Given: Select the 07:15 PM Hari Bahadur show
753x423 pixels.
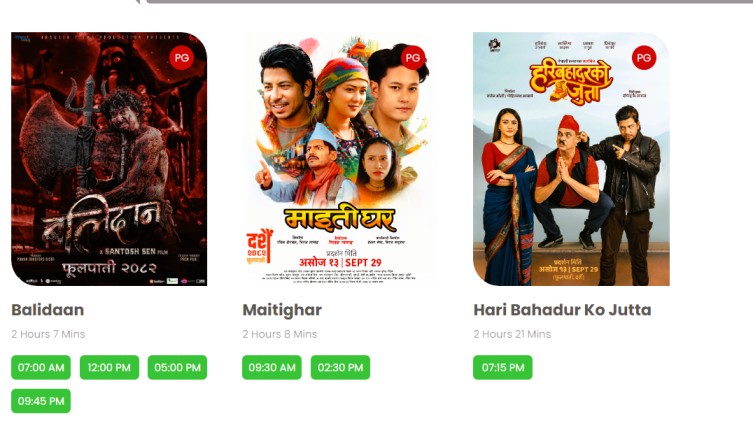Looking at the screenshot, I should pos(503,367).
